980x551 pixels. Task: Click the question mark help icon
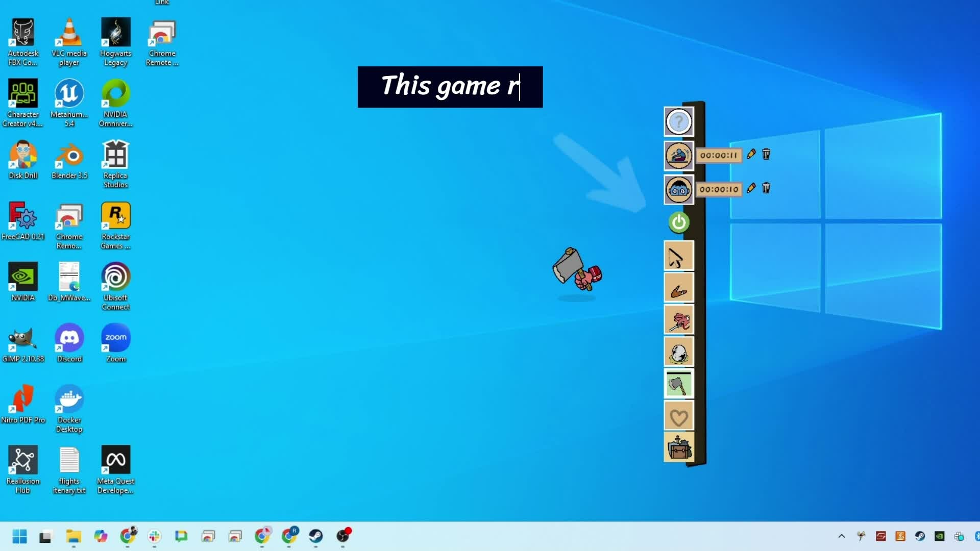[x=678, y=122]
